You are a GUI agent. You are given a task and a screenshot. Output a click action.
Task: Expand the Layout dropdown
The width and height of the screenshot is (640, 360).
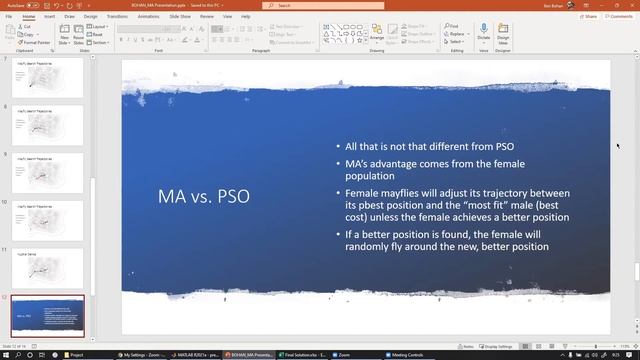coord(98,27)
